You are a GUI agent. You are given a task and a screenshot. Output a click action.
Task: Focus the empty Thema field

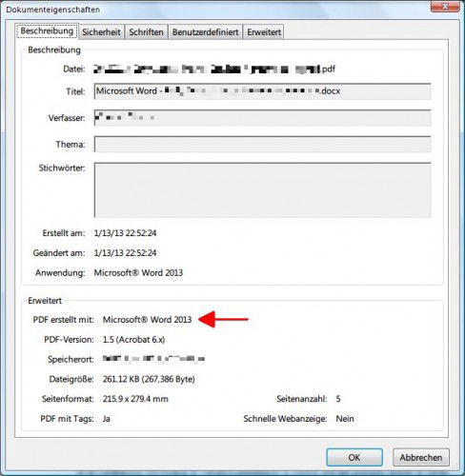[x=262, y=145]
